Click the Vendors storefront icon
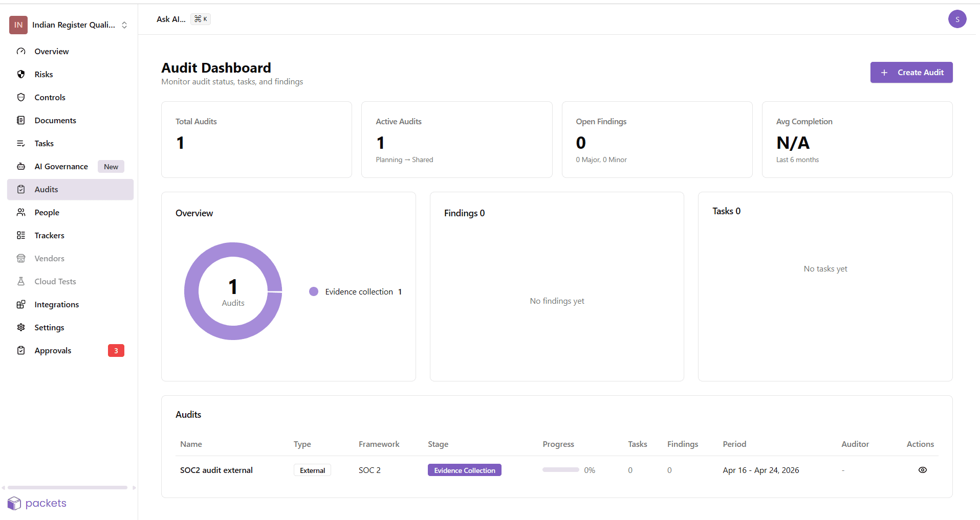 [21, 258]
